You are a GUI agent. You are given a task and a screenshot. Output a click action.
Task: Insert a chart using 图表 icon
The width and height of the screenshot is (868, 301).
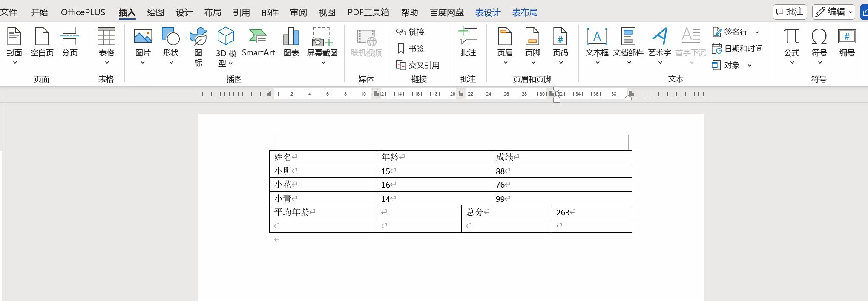tap(291, 42)
